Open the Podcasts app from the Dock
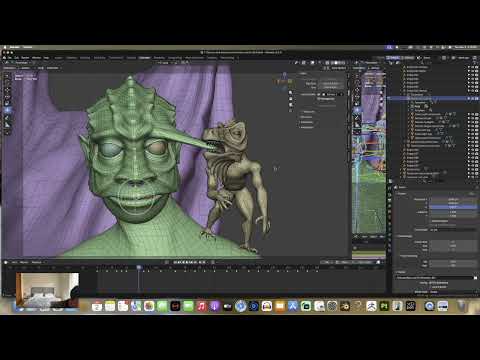 coord(214,306)
